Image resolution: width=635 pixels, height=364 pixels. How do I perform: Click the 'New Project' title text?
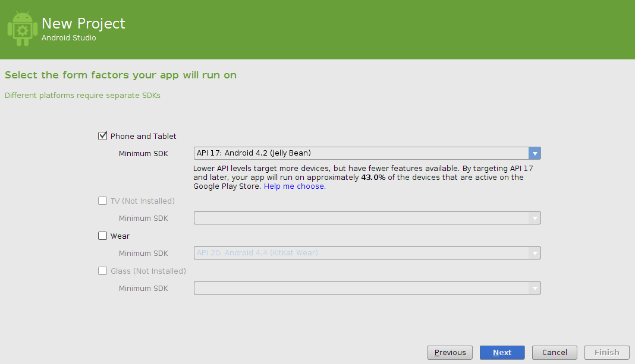[83, 24]
